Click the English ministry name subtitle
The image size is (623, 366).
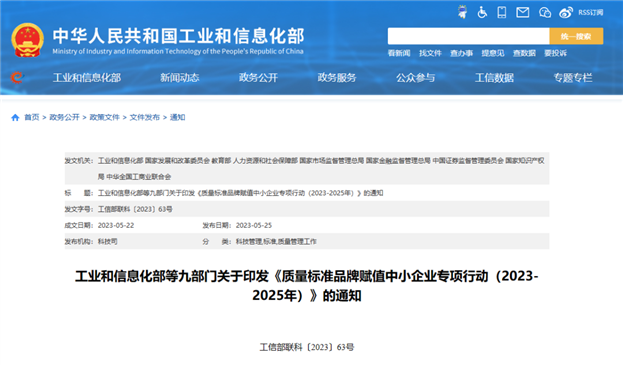pyautogui.click(x=178, y=51)
